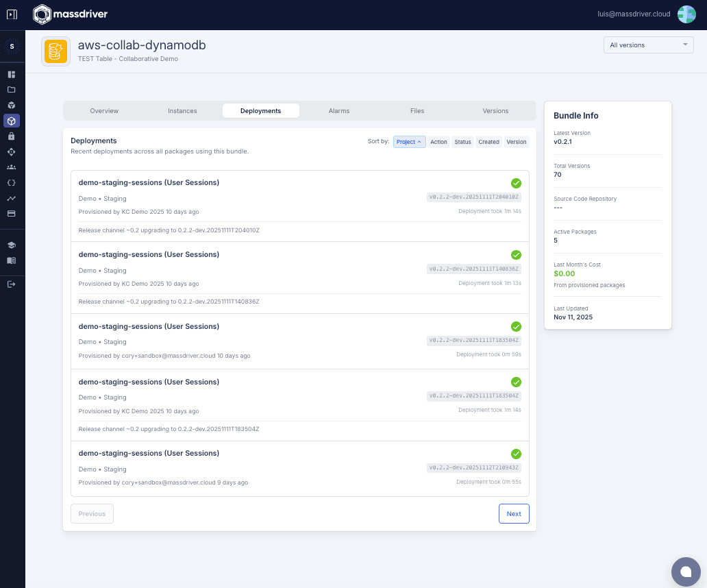
Task: Open the team members icon in the sidebar
Action: [12, 167]
